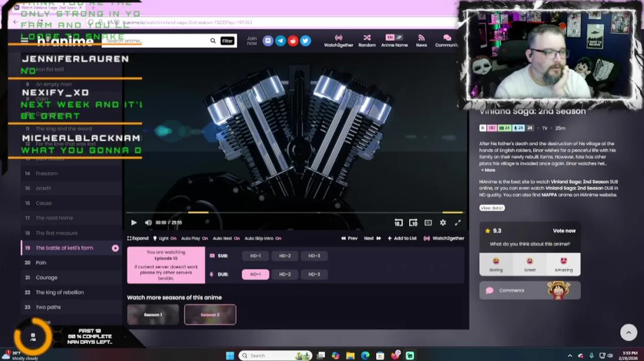644x361 pixels.
Task: Skip forward 10 seconds in player
Action: (x=413, y=223)
